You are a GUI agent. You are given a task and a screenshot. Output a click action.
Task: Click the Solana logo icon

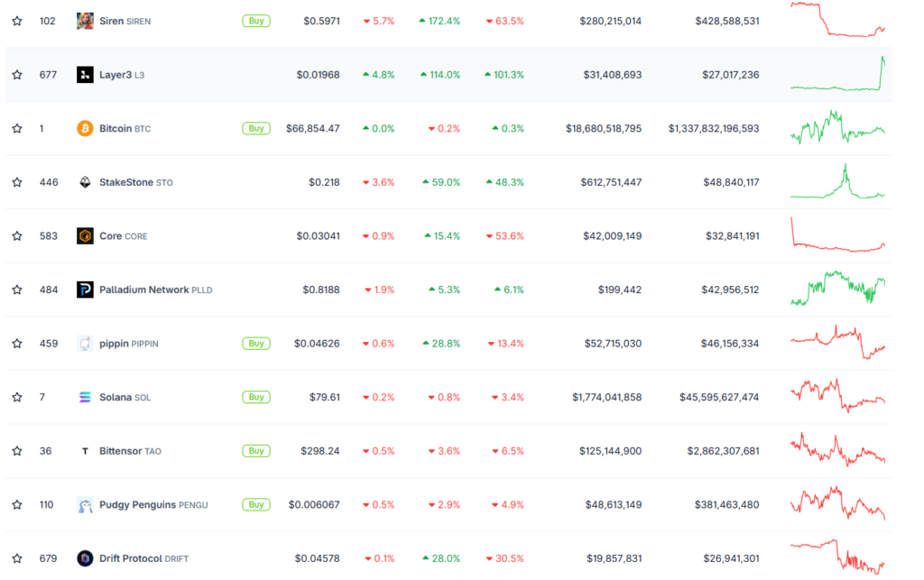point(85,397)
